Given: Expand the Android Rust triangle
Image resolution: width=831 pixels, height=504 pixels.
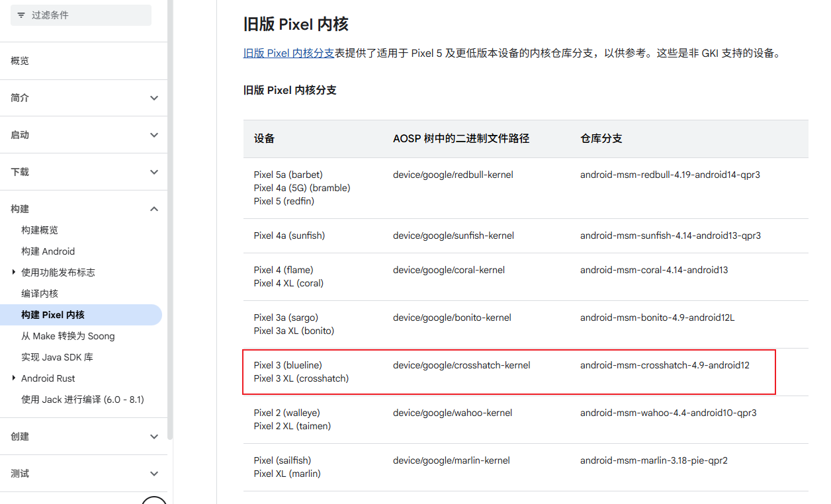Looking at the screenshot, I should (x=14, y=378).
